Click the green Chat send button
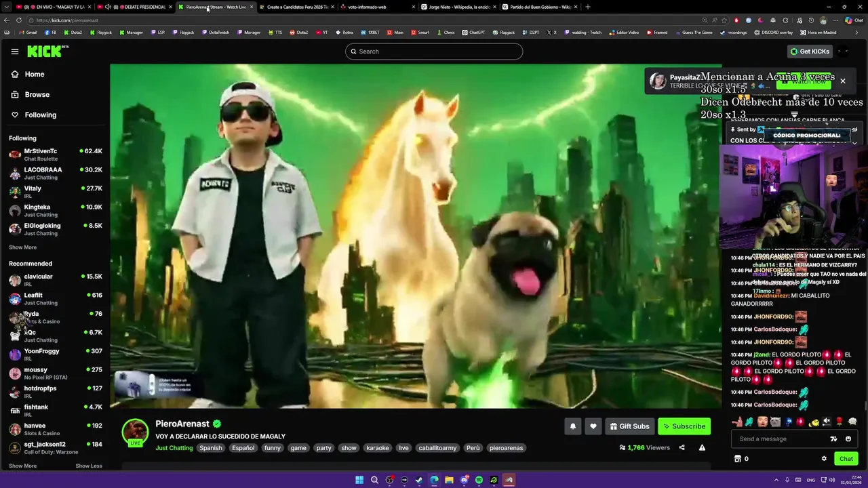Image resolution: width=868 pixels, height=488 pixels. point(846,459)
